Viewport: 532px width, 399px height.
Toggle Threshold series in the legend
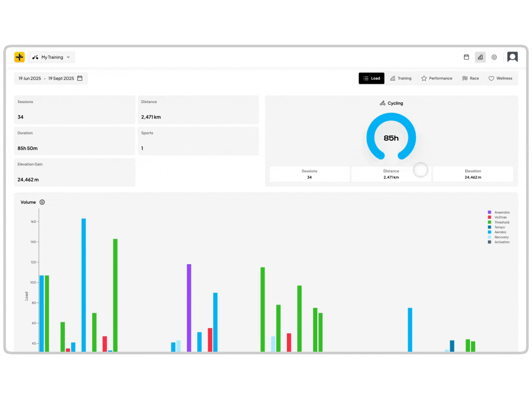[501, 222]
